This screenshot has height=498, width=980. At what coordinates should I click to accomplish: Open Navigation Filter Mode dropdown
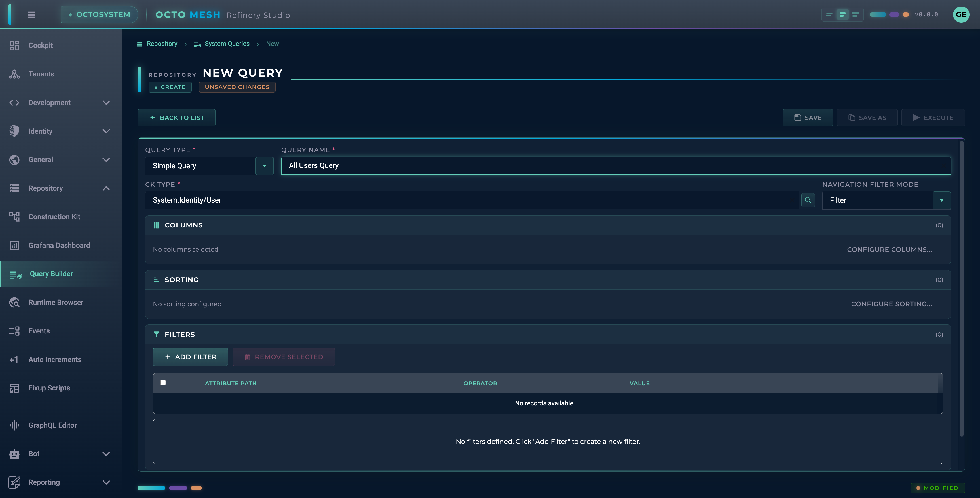pos(941,200)
